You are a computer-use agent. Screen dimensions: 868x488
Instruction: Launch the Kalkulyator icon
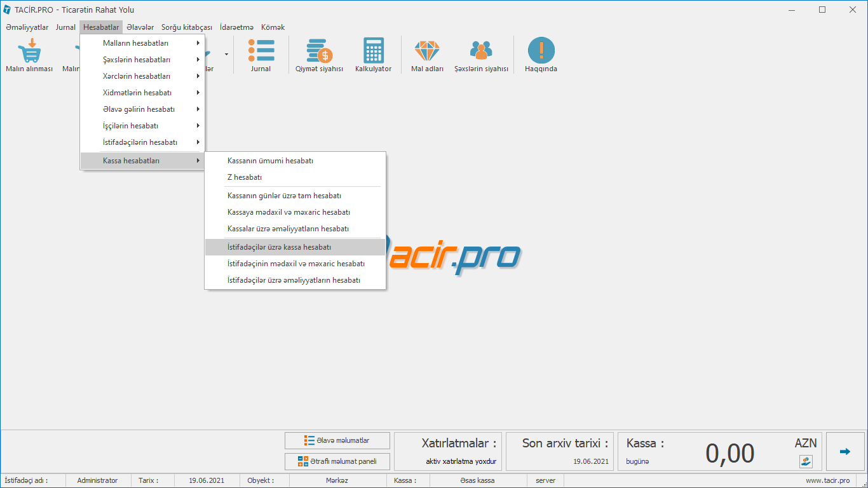click(373, 51)
